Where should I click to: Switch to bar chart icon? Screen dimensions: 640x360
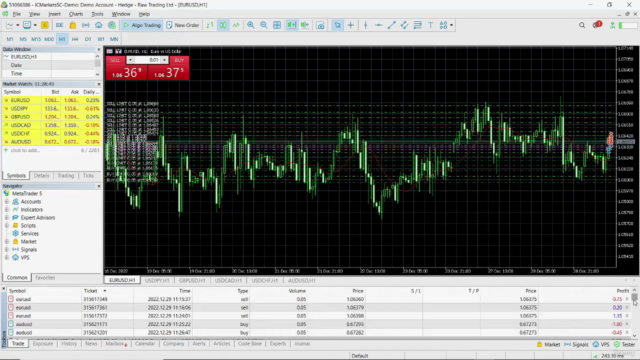tap(210, 25)
